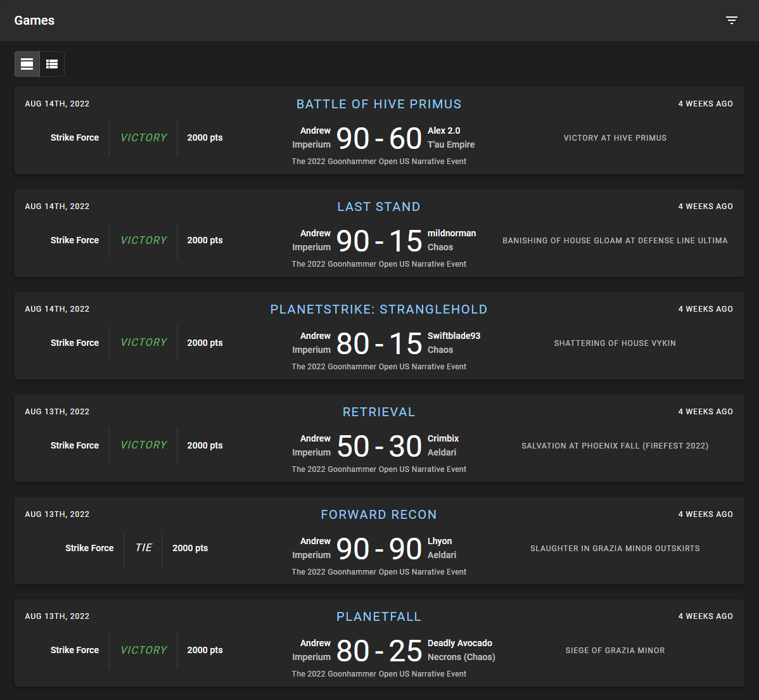Select opponent name Swiftblade93
The height and width of the screenshot is (700, 759).
click(x=454, y=336)
